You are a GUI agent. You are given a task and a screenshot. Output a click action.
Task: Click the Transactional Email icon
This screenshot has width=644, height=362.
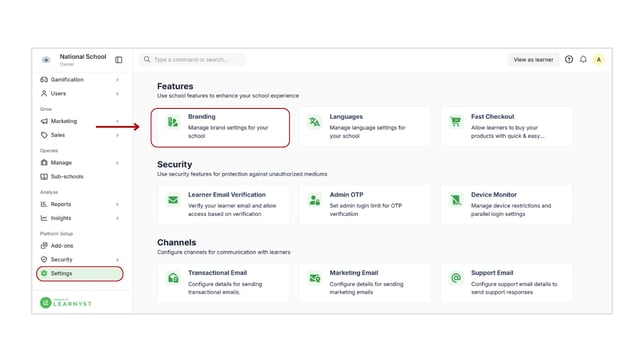173,278
